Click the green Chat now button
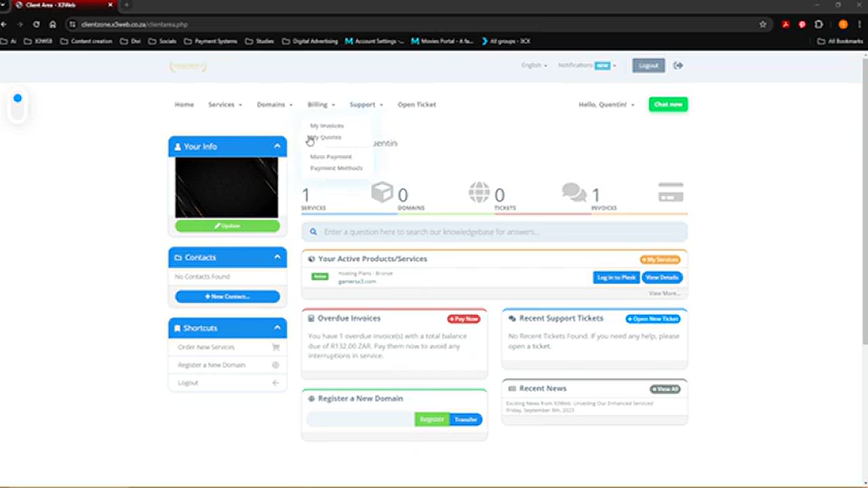Screen dimensions: 868x488 [668, 104]
